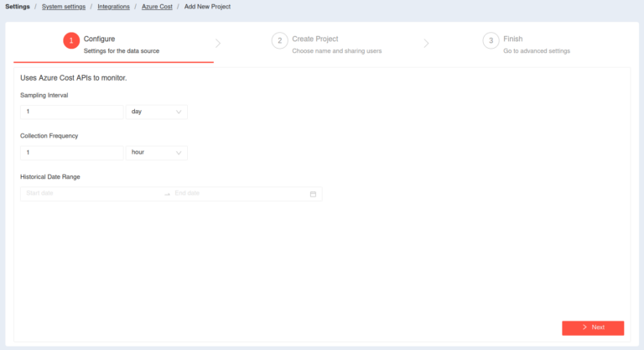Open the Sampling Interval 'day' unit dropdown
The image size is (644, 350).
click(x=156, y=112)
